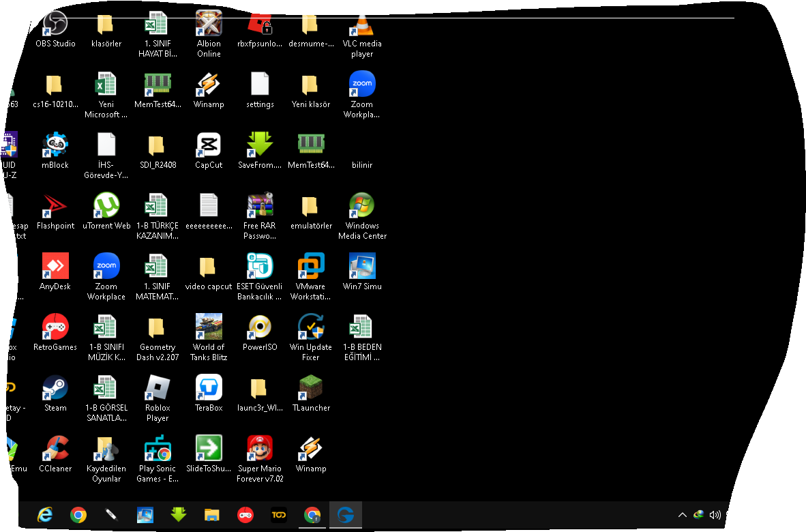Open the emulatörler folder

(x=311, y=211)
